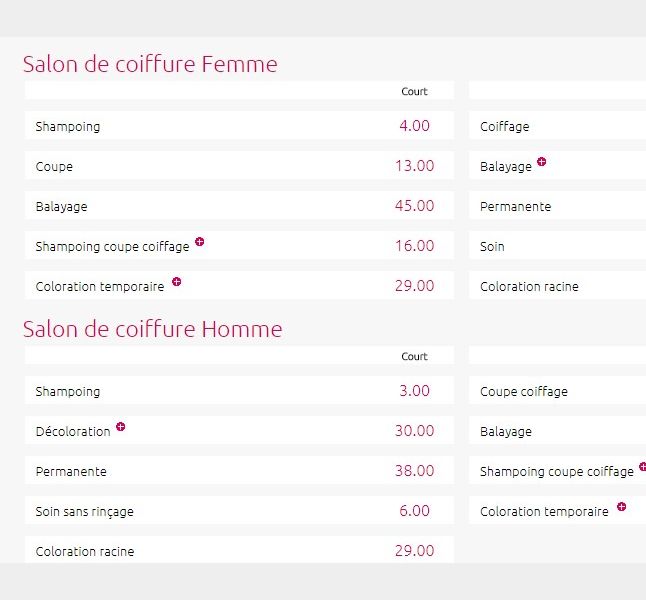
Task: Expand Femme Shampoing coupe coiffage plus icon
Action: tap(200, 242)
